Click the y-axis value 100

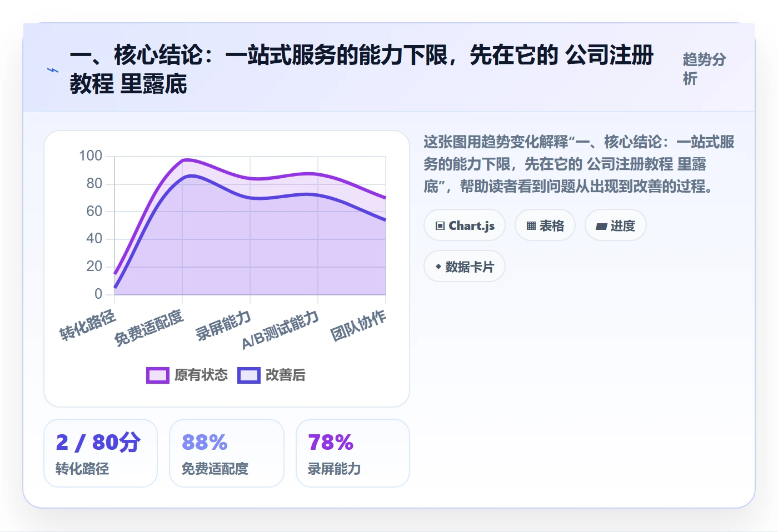[x=91, y=155]
